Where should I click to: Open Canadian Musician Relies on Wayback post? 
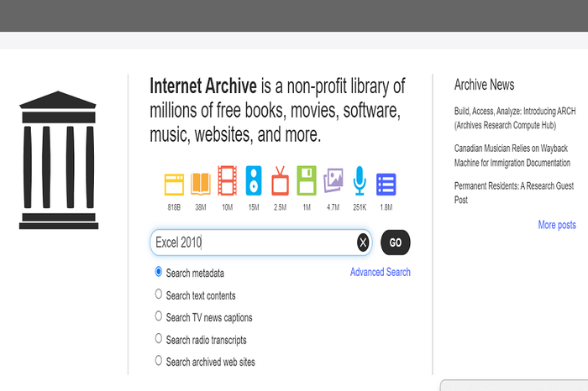pos(512,155)
